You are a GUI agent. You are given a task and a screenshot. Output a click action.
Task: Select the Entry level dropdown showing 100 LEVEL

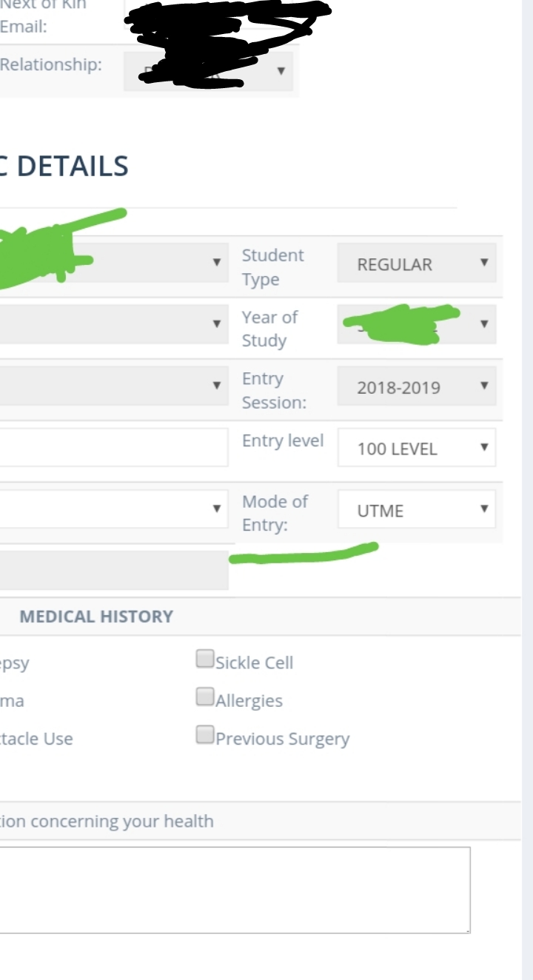point(416,449)
